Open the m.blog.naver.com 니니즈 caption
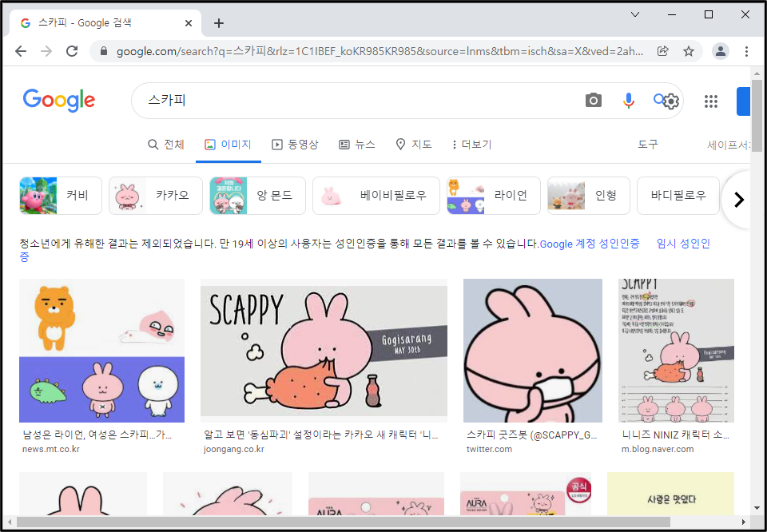 676,441
